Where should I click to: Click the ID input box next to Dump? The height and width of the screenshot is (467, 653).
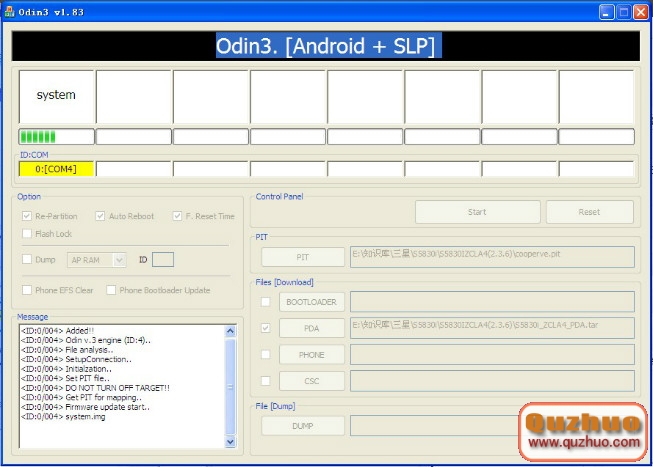point(163,260)
